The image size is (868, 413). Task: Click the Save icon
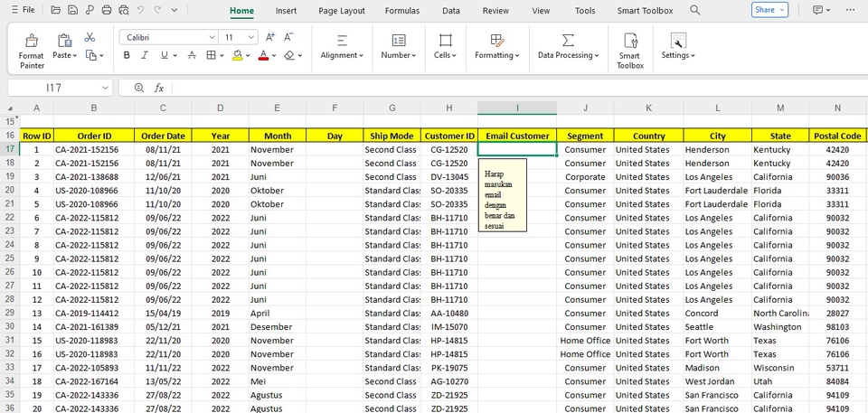(x=72, y=10)
